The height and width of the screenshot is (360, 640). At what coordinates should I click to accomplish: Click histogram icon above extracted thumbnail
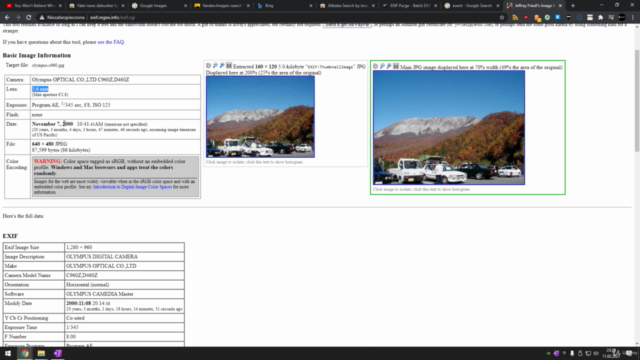point(229,66)
